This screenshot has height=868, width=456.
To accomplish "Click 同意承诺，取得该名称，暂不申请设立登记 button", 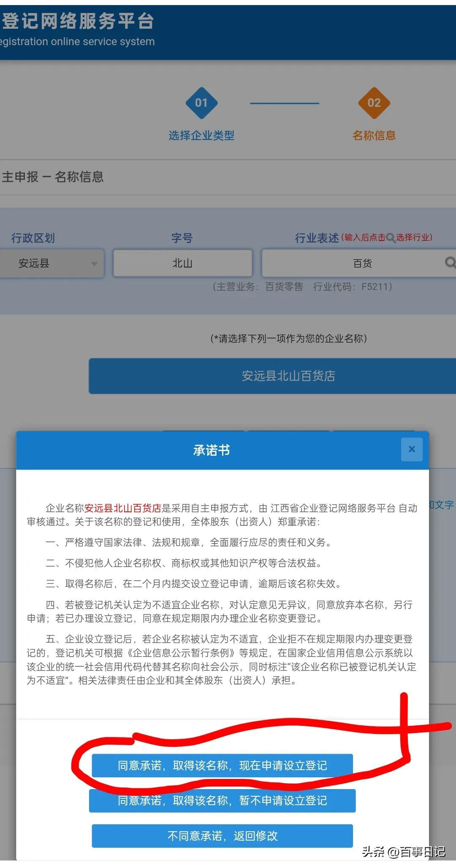I will (x=222, y=800).
